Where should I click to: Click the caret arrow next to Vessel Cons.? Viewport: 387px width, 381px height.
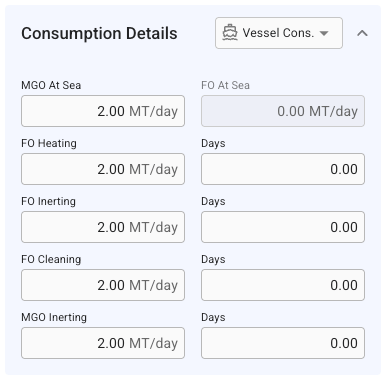click(x=324, y=33)
